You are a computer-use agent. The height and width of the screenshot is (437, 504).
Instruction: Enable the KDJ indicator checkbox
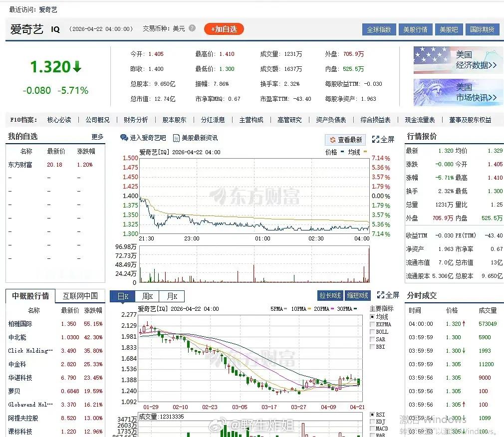click(x=372, y=422)
